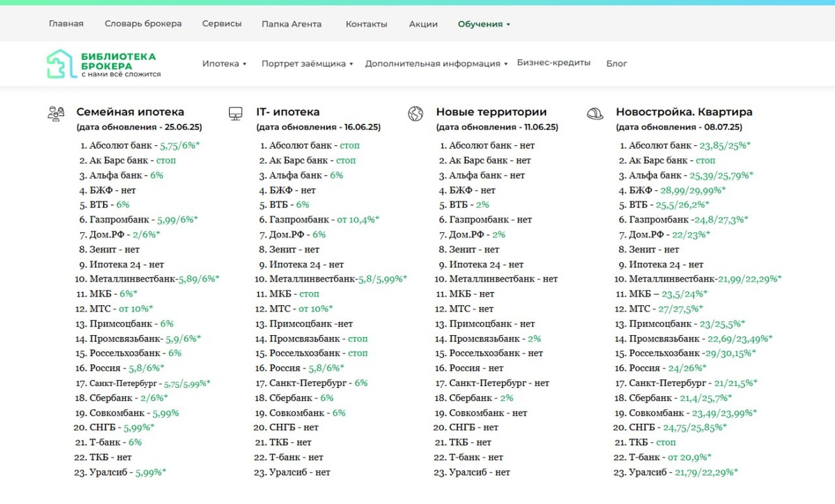Click ВТБ 2% in Новые территории

(483, 205)
